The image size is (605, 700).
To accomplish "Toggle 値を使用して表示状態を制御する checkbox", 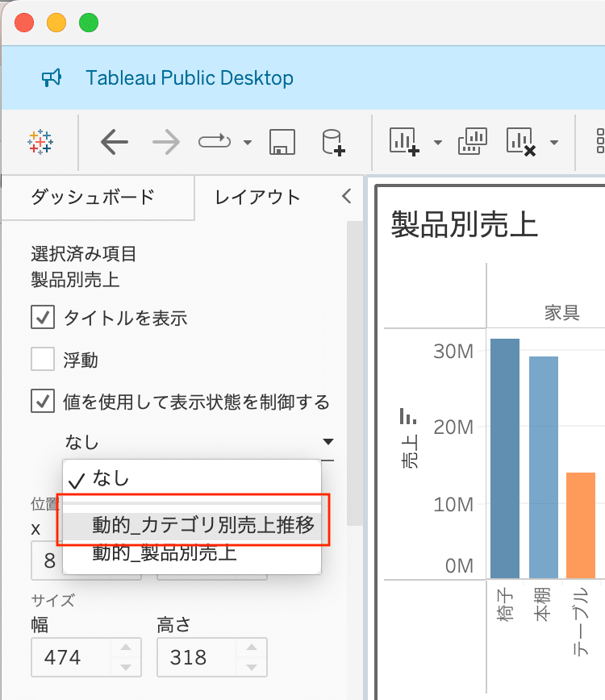I will click(43, 401).
